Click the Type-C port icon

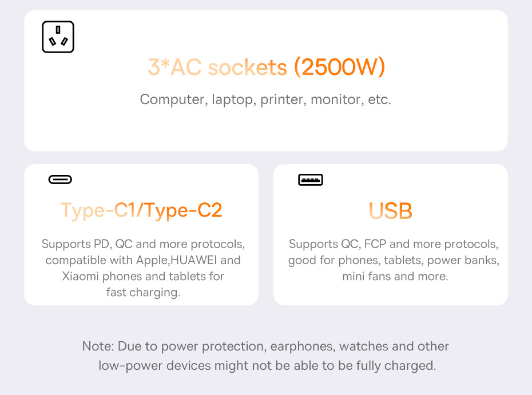pyautogui.click(x=60, y=180)
